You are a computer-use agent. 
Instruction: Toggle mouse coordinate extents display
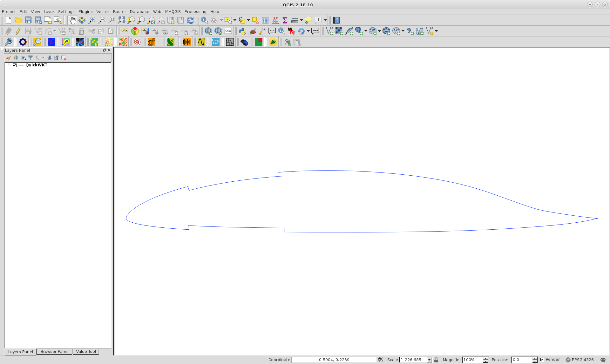(x=380, y=360)
